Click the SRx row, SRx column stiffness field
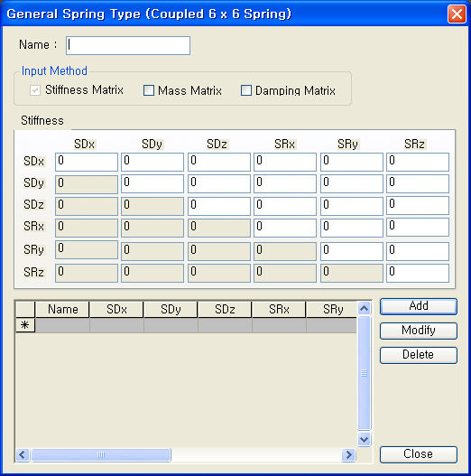471x476 pixels. [285, 228]
